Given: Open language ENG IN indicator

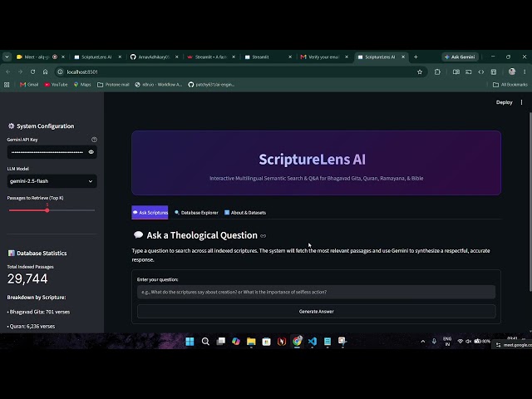Looking at the screenshot, I should pyautogui.click(x=447, y=342).
